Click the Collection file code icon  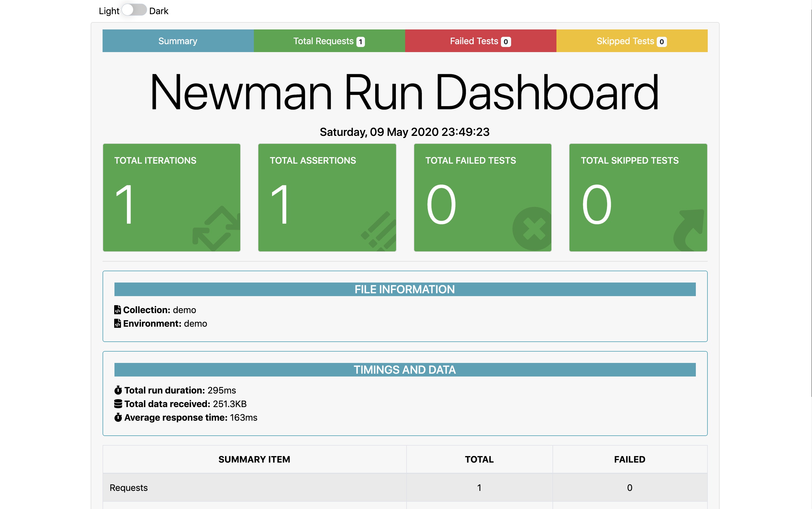118,310
